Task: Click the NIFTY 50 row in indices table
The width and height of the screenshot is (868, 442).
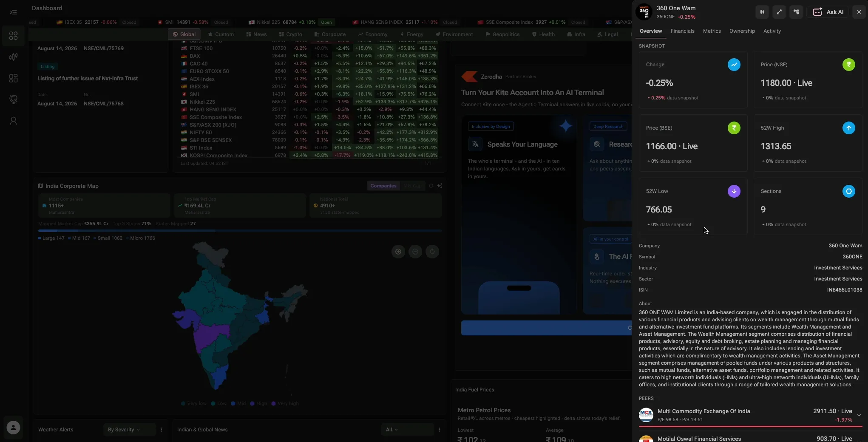Action: coord(309,132)
